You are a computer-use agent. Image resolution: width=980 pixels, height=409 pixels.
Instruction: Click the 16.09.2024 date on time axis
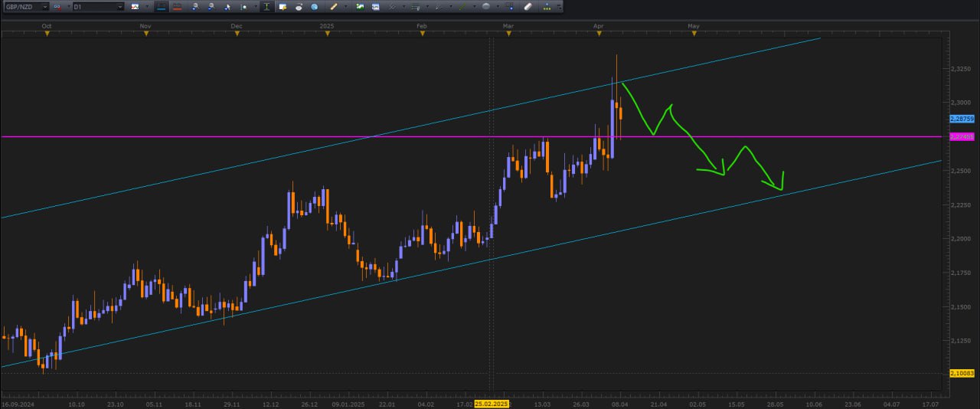coord(18,404)
